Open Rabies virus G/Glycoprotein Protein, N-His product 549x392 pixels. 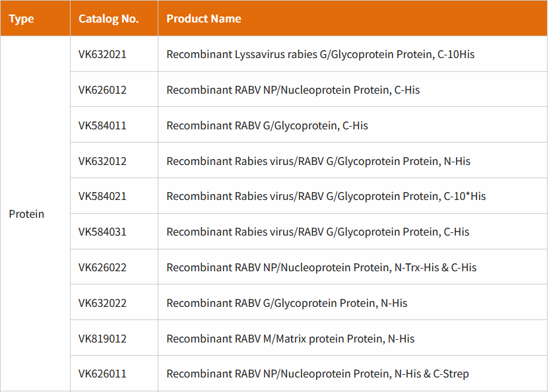pos(318,162)
